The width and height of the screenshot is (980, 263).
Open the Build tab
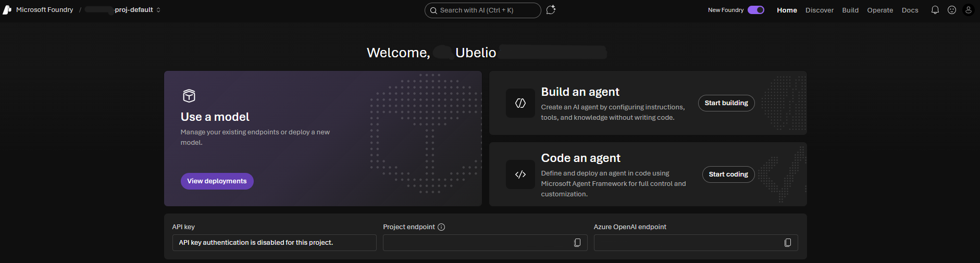click(x=850, y=10)
